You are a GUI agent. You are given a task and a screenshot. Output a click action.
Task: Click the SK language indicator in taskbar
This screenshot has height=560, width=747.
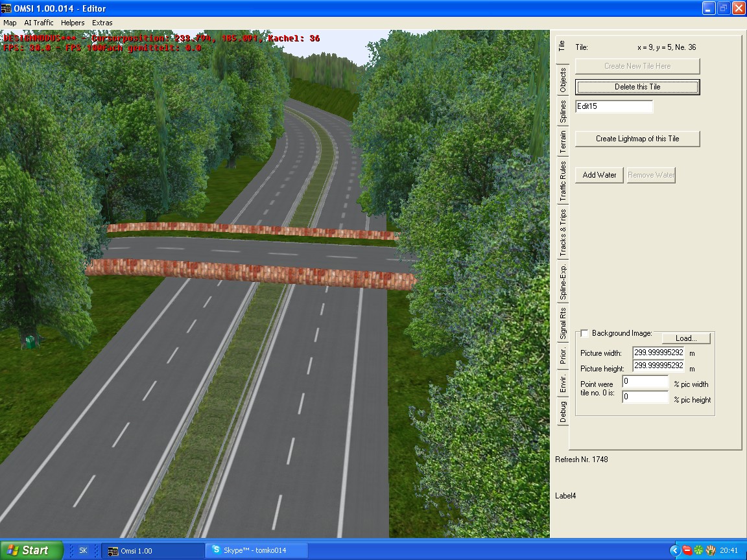coord(83,550)
